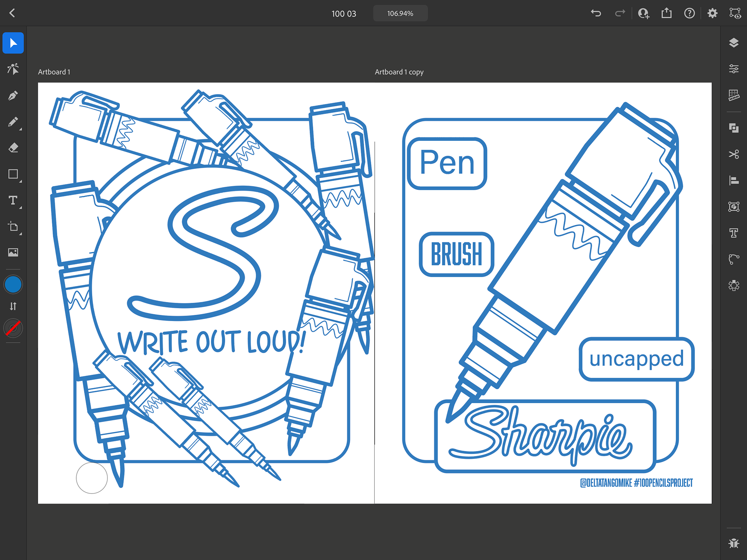Viewport: 747px width, 560px height.
Task: Select the Artboard 1 label
Action: pos(54,72)
